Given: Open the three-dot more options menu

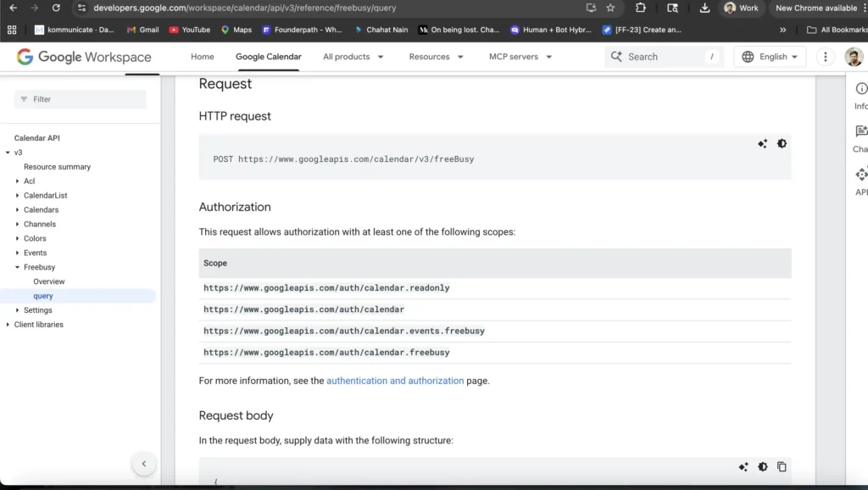Looking at the screenshot, I should [825, 56].
